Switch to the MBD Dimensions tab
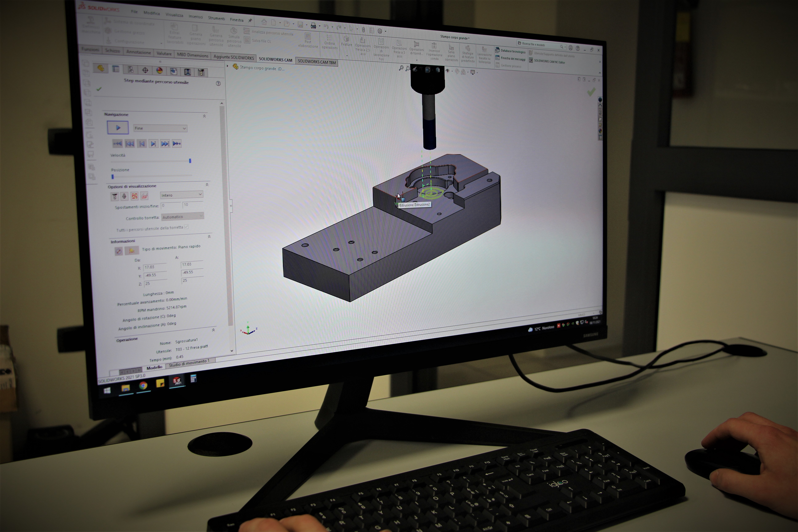The image size is (798, 532). pyautogui.click(x=193, y=55)
